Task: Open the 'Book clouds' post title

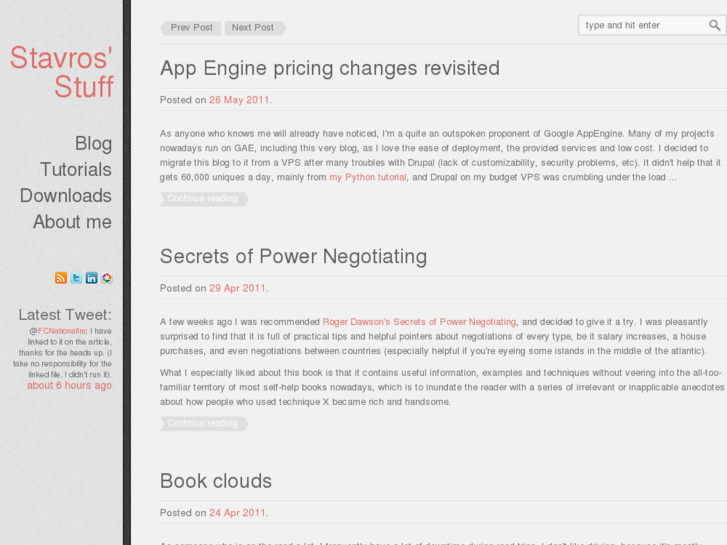Action: [216, 481]
